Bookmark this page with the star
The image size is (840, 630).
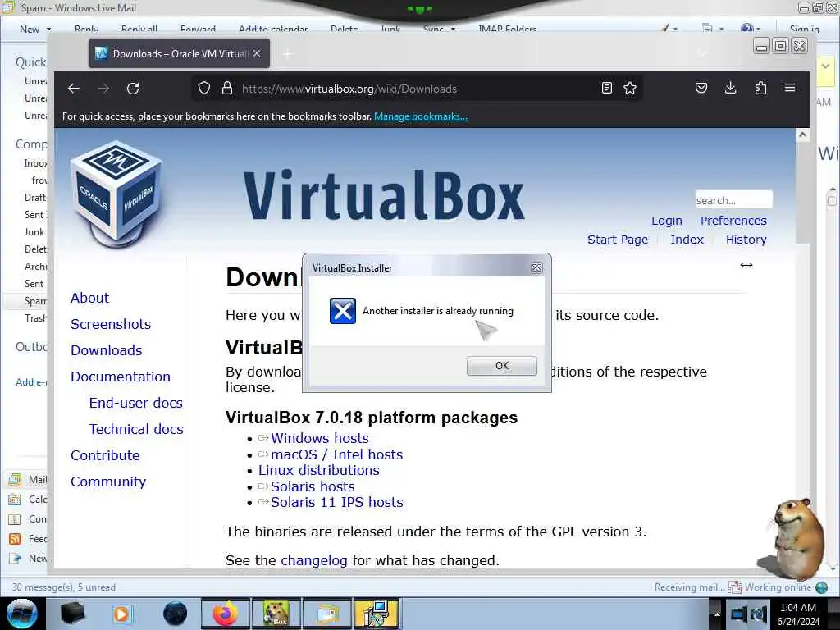click(630, 89)
